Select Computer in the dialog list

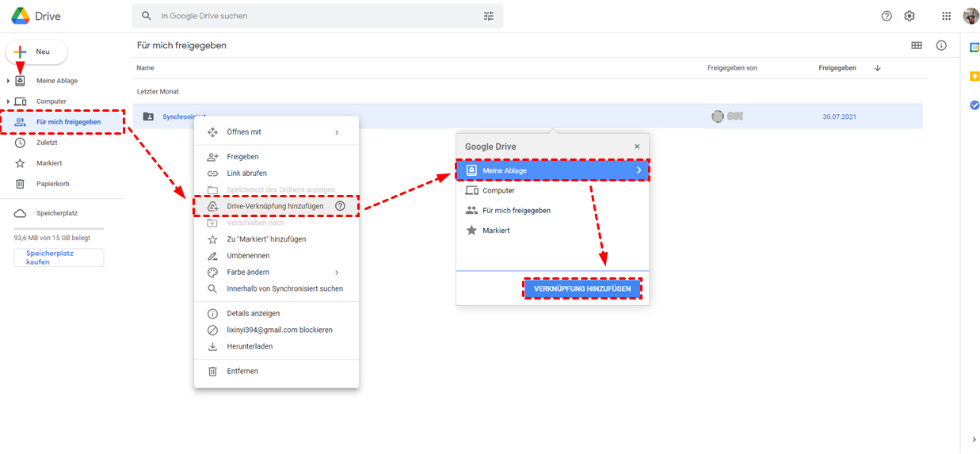[x=552, y=191]
